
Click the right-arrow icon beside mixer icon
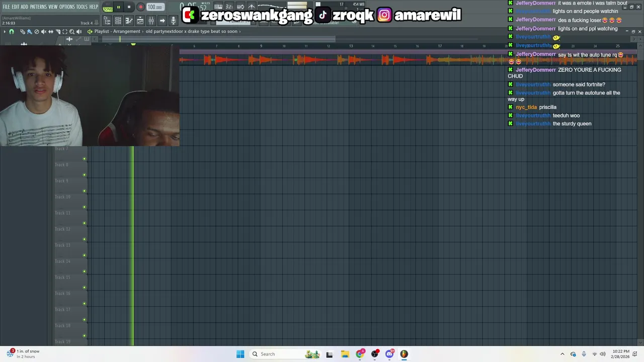[162, 21]
